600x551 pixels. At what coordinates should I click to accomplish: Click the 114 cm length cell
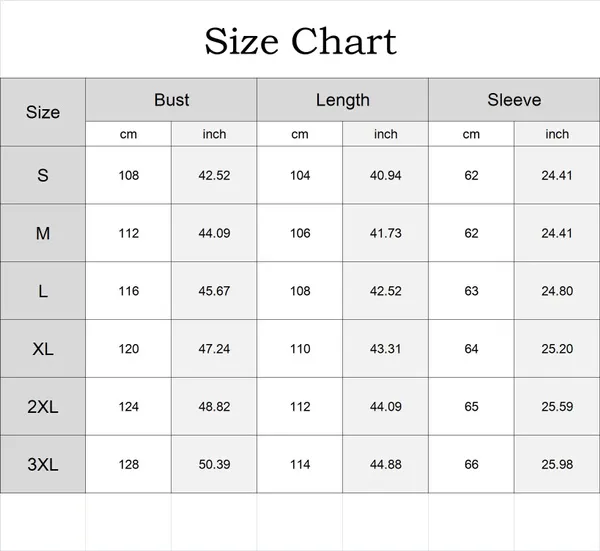click(300, 465)
